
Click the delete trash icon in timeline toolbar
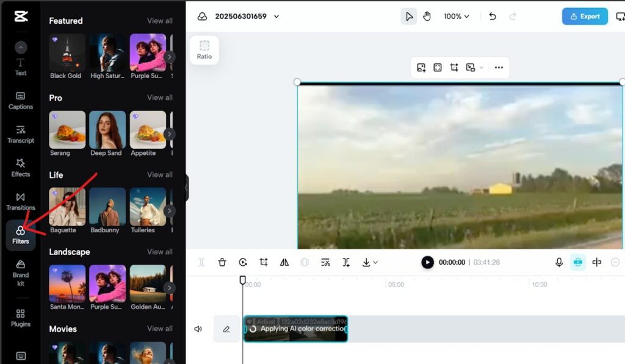point(222,262)
